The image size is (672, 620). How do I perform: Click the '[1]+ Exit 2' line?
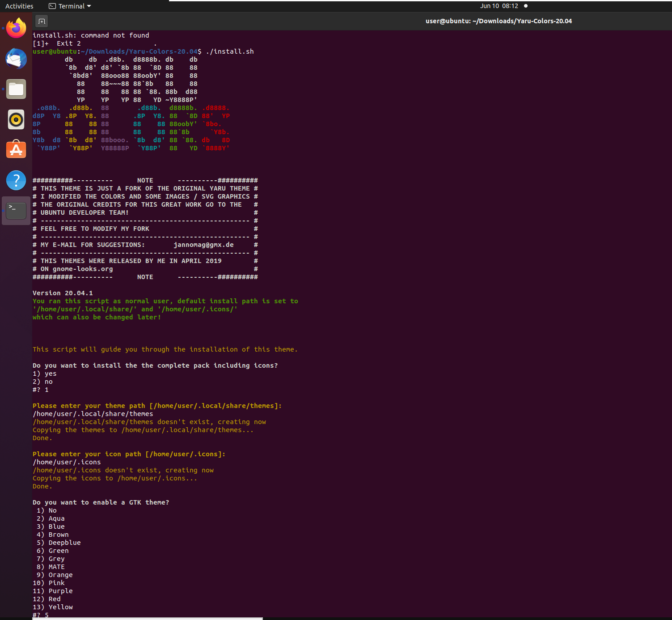[x=57, y=43]
